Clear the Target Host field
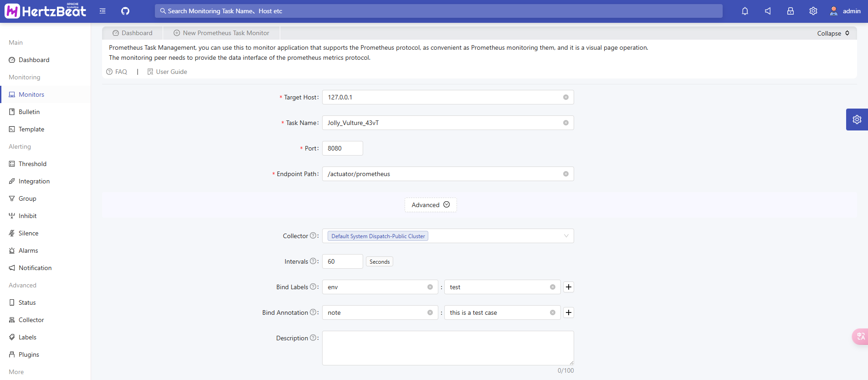 566,97
